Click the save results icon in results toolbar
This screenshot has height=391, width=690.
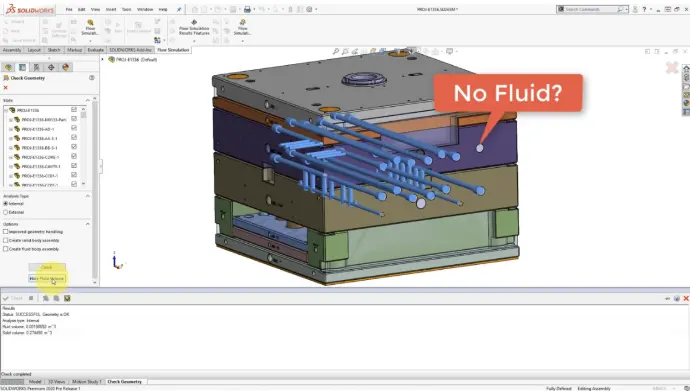[x=67, y=298]
